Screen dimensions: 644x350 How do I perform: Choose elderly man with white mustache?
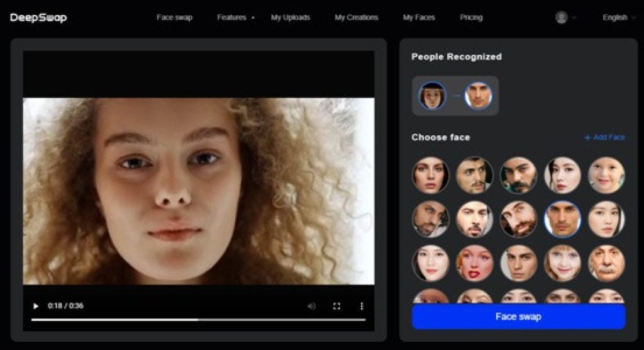click(x=606, y=263)
